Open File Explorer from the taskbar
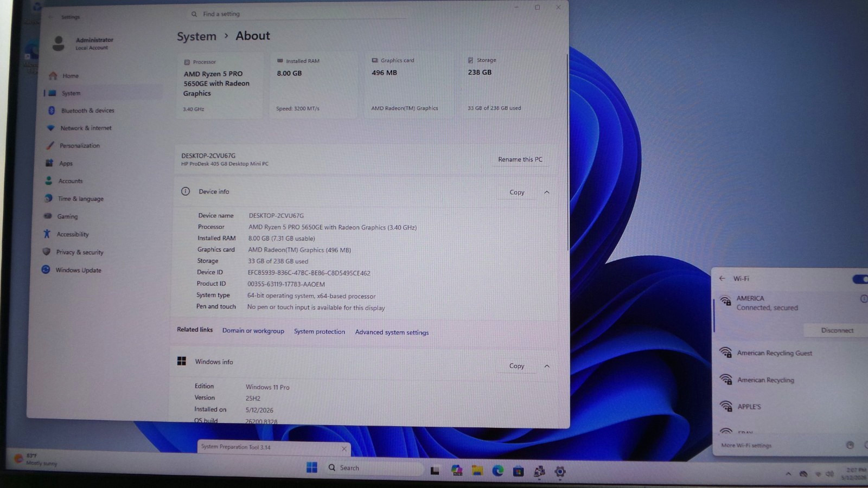 [477, 471]
